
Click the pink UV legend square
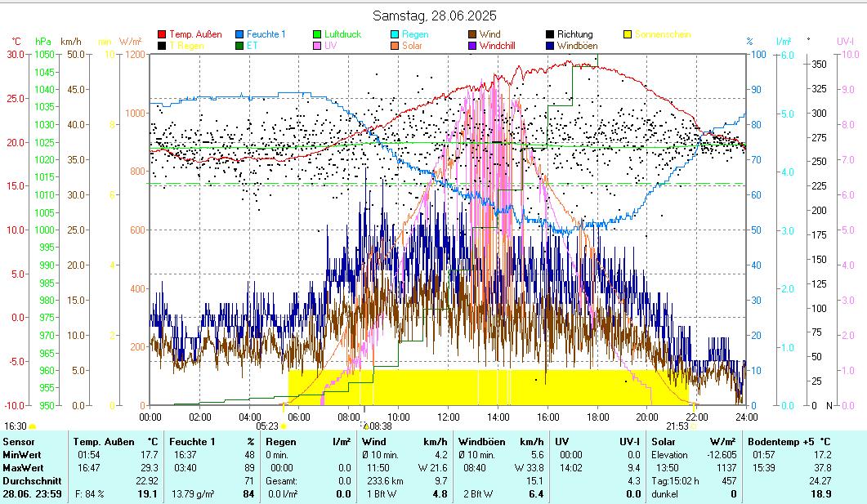pos(318,47)
